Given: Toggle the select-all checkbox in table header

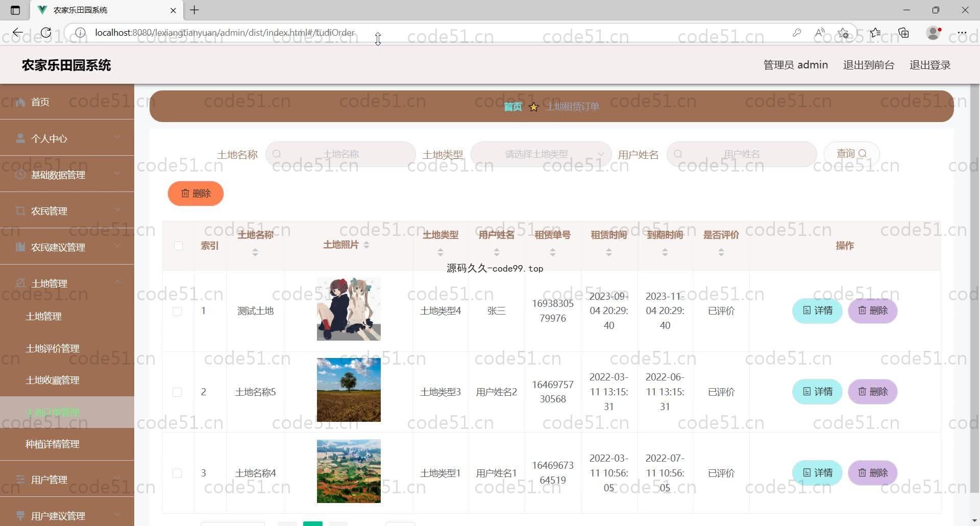Looking at the screenshot, I should click(178, 246).
